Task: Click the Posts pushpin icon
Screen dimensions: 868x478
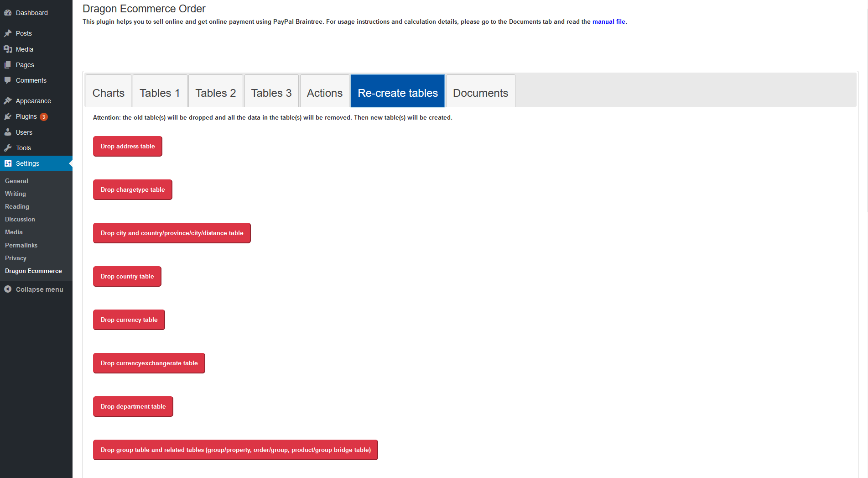Action: click(8, 33)
